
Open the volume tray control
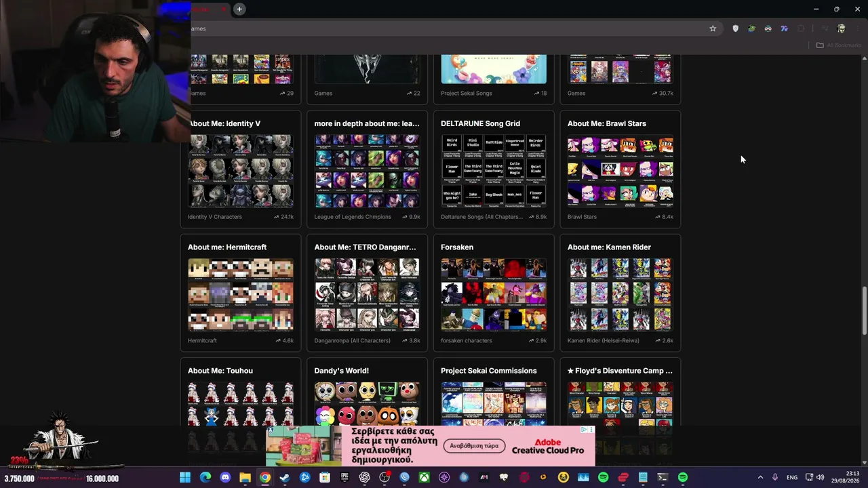pos(820,478)
